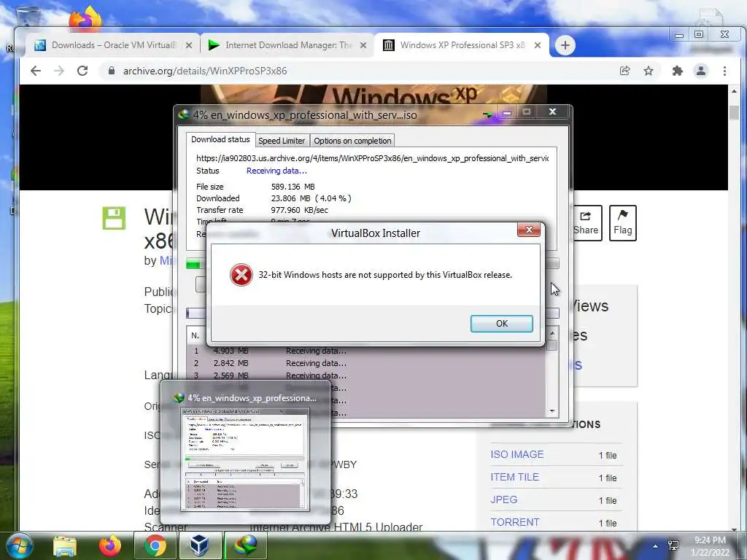Close the Windows XP Professional SP3 tab
Screen dimensions: 747x560
point(538,45)
